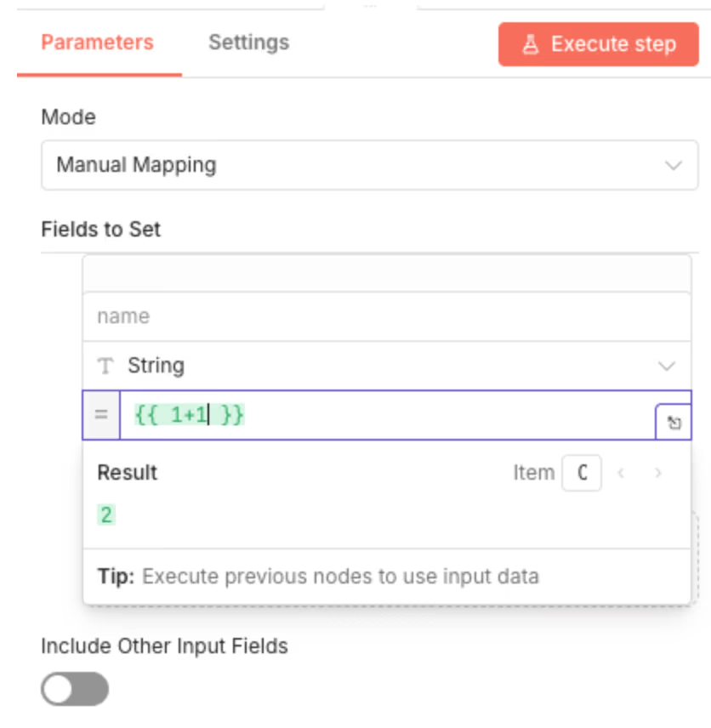Click the chevron on the String selector
The image size is (711, 728).
[x=667, y=367]
